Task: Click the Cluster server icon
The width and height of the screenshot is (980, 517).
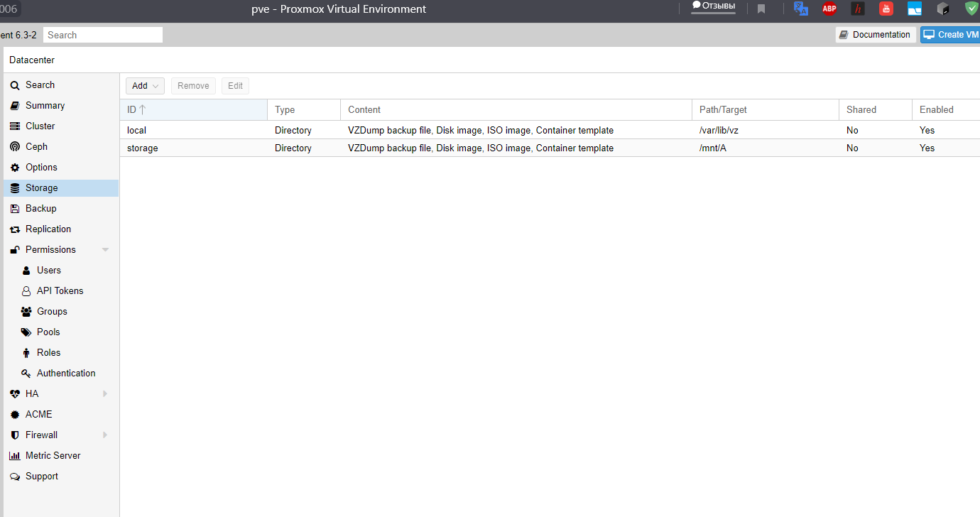Action: click(x=15, y=126)
